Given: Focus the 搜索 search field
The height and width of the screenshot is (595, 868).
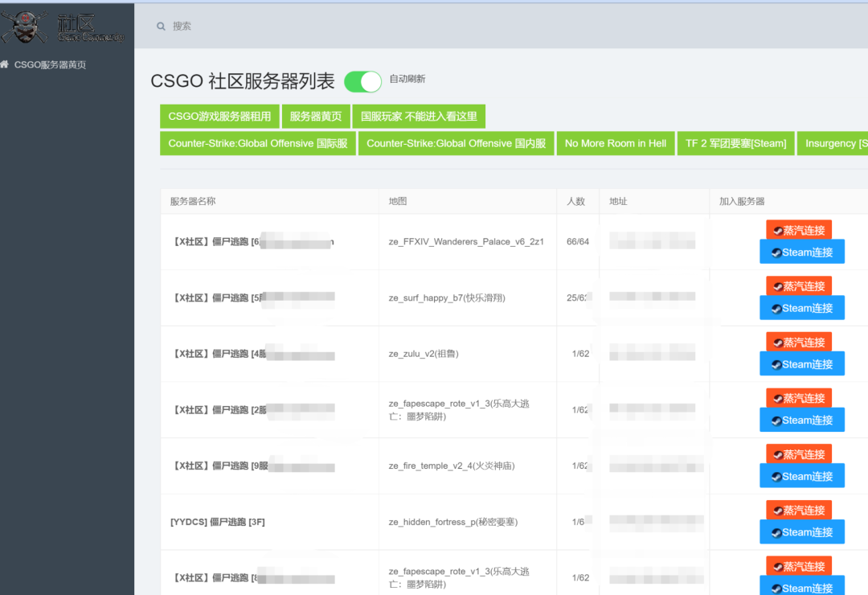Looking at the screenshot, I should 182,26.
